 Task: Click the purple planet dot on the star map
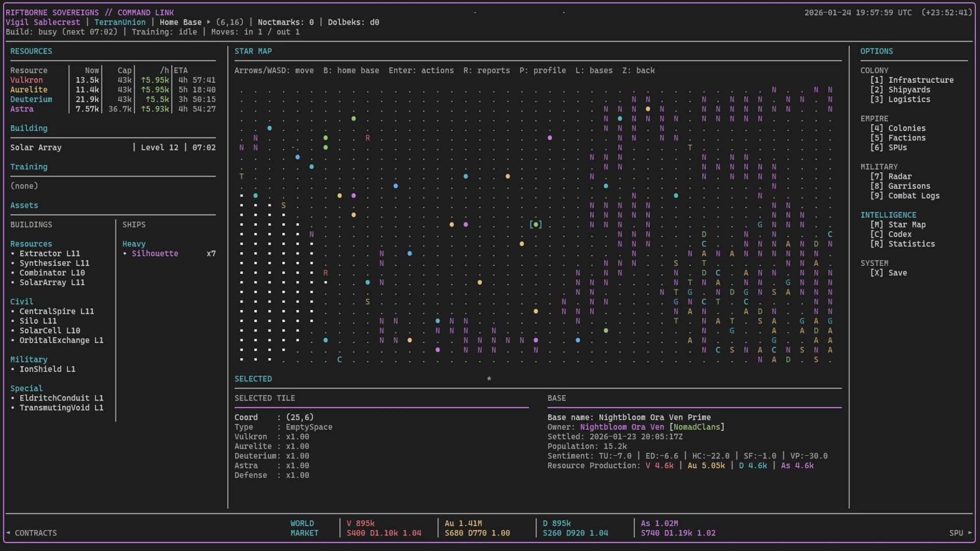(x=550, y=138)
